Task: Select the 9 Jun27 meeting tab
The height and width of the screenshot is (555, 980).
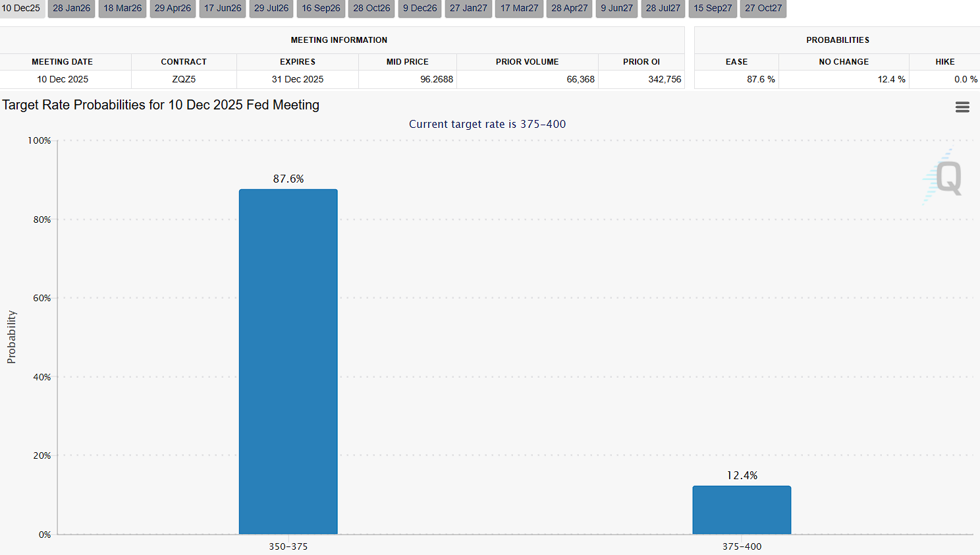Action: pos(616,9)
